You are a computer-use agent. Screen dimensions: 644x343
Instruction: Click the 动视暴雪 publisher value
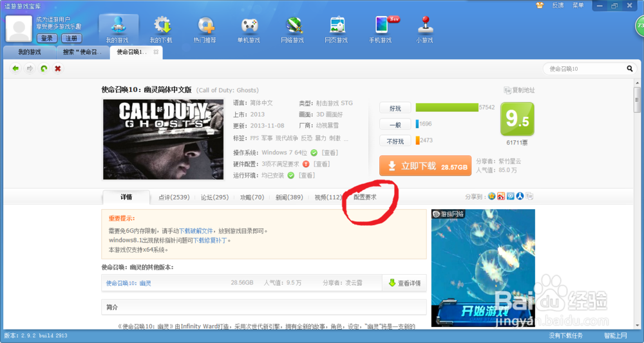click(x=327, y=125)
